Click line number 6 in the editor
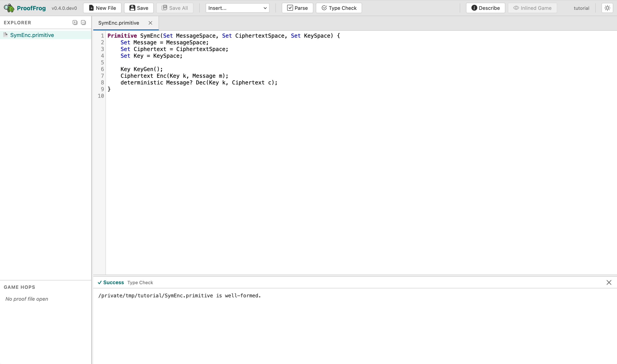Image resolution: width=617 pixels, height=364 pixels. [102, 69]
